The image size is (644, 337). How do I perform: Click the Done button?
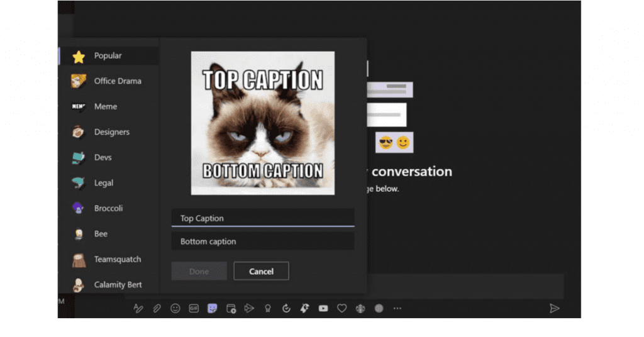click(199, 272)
